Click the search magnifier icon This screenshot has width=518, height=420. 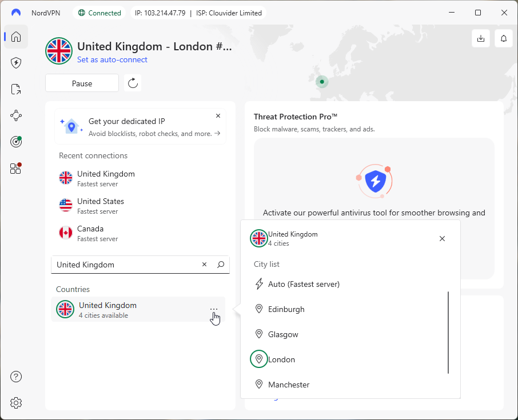pyautogui.click(x=221, y=265)
